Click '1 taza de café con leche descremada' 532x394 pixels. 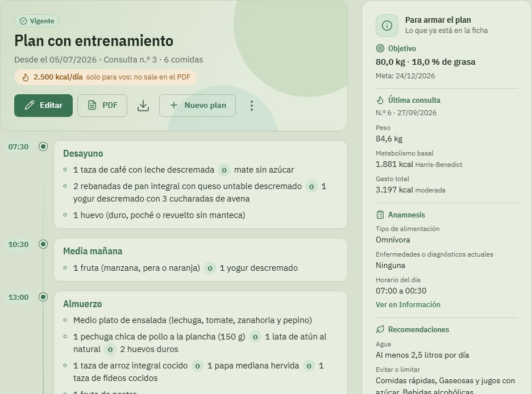point(144,170)
